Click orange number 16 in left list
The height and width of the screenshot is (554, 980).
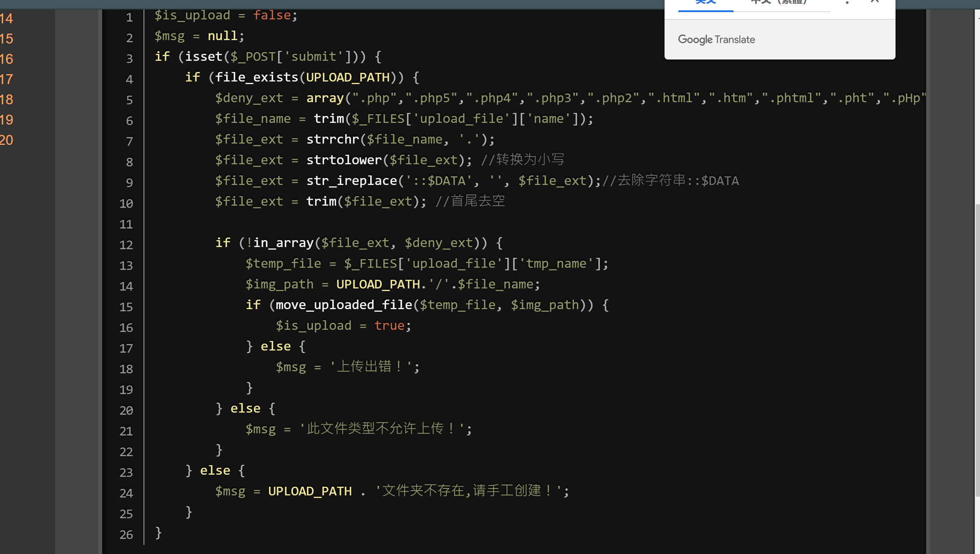(x=6, y=59)
